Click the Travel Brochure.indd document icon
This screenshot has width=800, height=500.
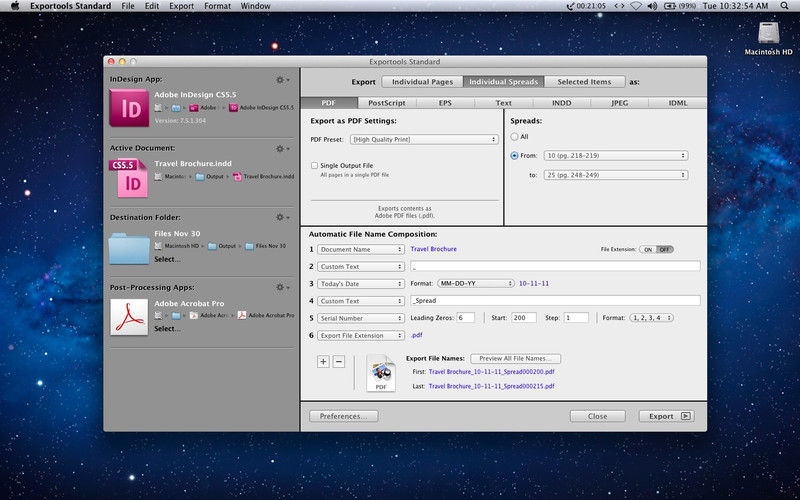click(x=129, y=178)
